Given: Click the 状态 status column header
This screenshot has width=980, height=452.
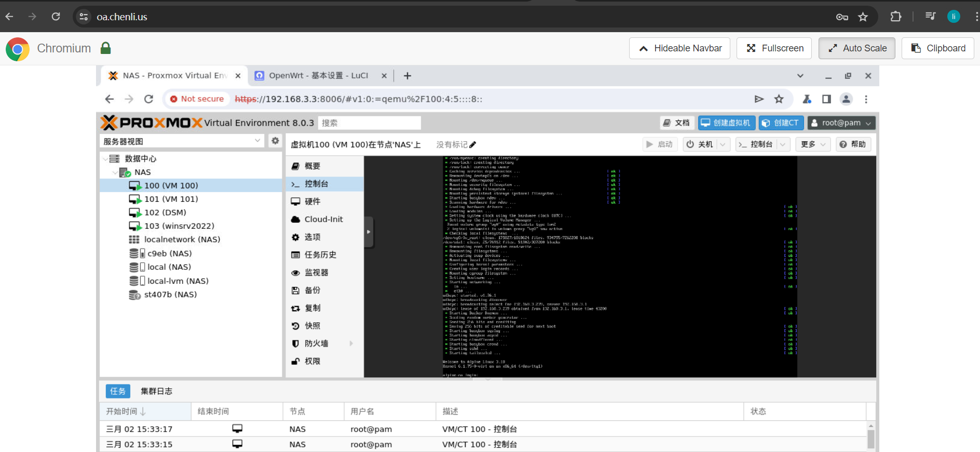Looking at the screenshot, I should tap(805, 412).
